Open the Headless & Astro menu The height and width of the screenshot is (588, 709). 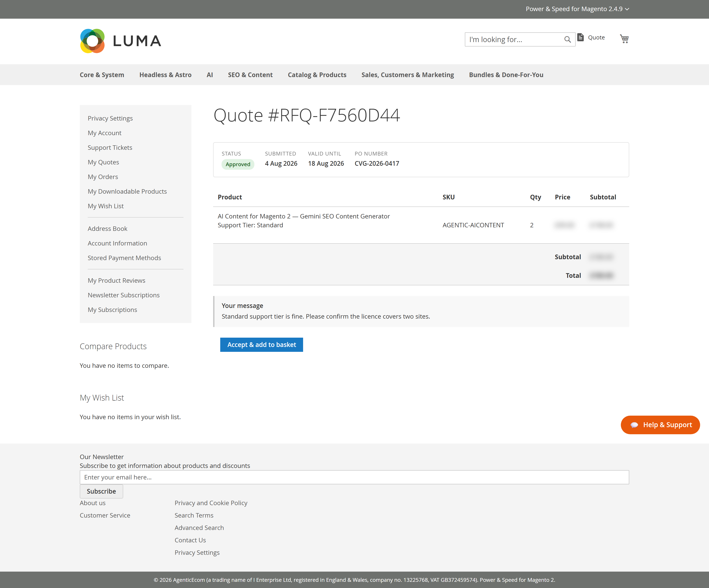pos(166,75)
